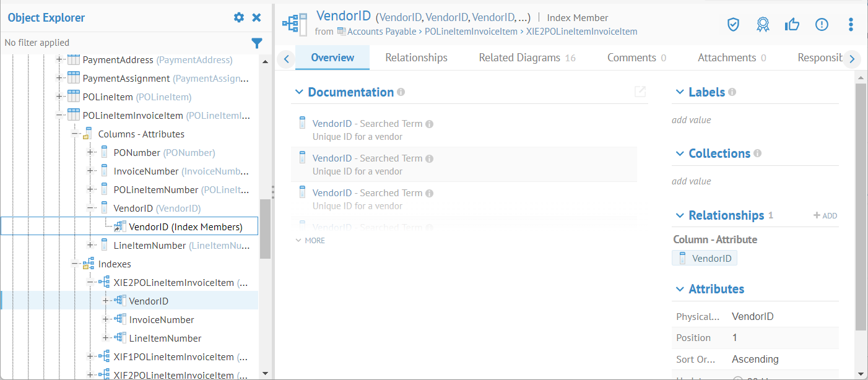Collapse the Documentation section
868x380 pixels.
coord(299,92)
